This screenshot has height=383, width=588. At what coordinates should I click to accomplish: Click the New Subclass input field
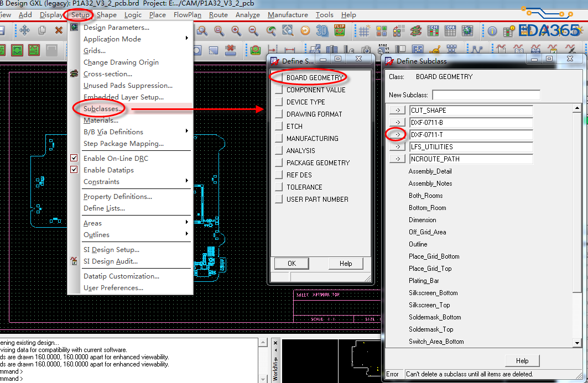(486, 95)
